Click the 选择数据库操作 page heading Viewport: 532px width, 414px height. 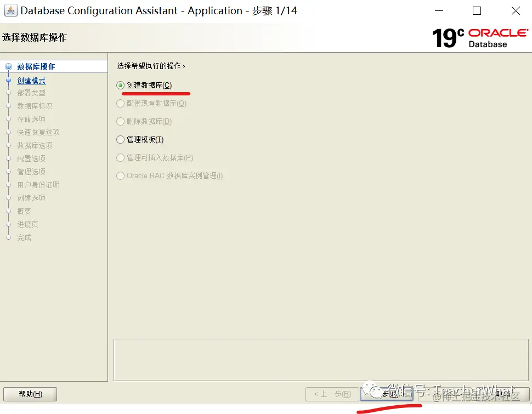(35, 37)
